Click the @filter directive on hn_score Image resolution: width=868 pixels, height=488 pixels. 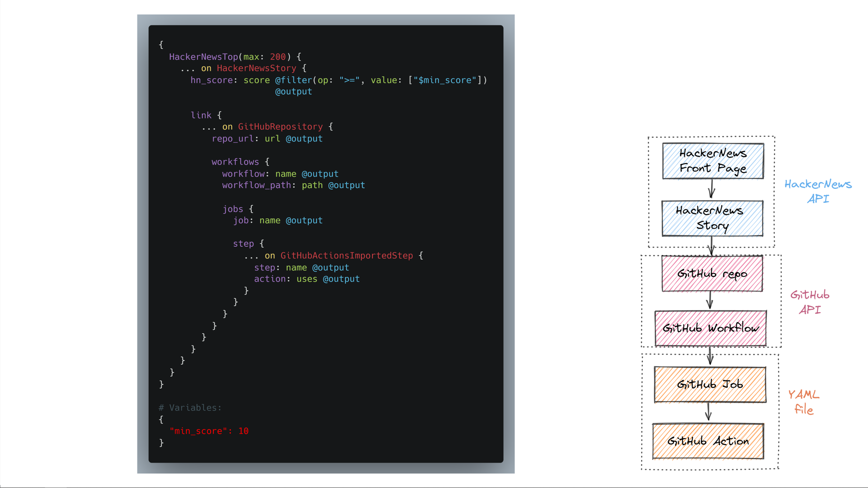(x=294, y=80)
